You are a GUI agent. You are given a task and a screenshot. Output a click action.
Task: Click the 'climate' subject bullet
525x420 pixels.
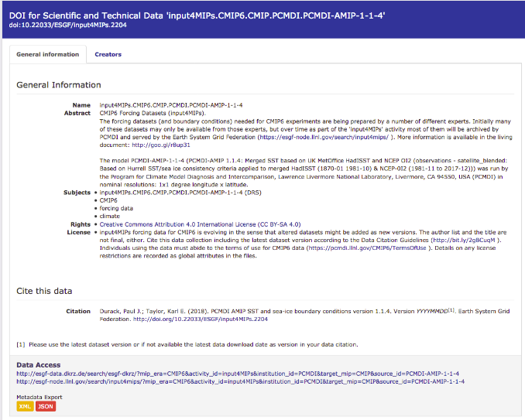click(109, 217)
